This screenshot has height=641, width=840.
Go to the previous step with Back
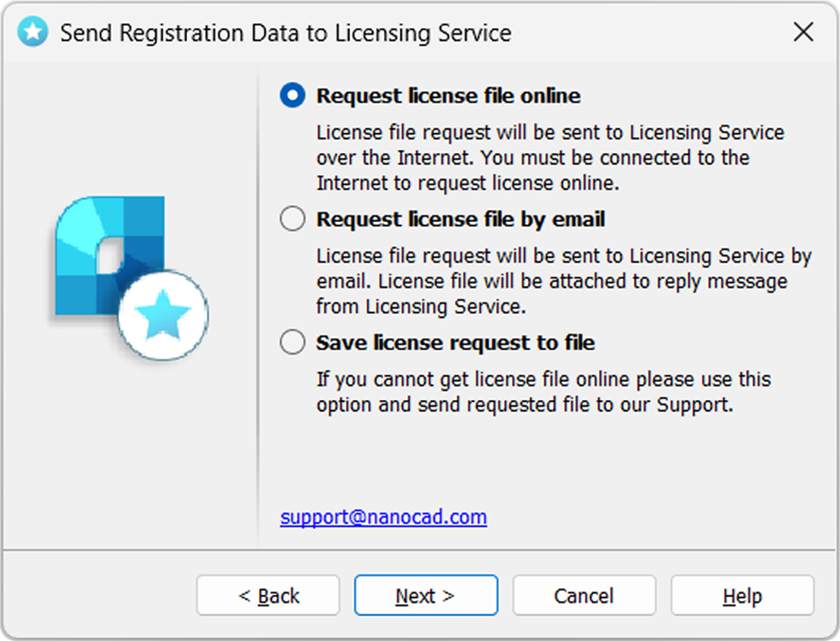click(268, 596)
